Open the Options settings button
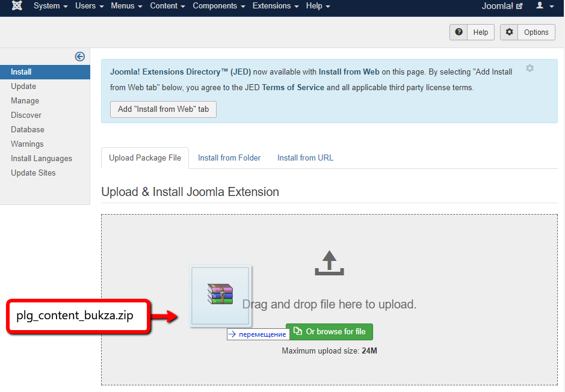Viewport: 565px width, 392px height. coord(528,32)
